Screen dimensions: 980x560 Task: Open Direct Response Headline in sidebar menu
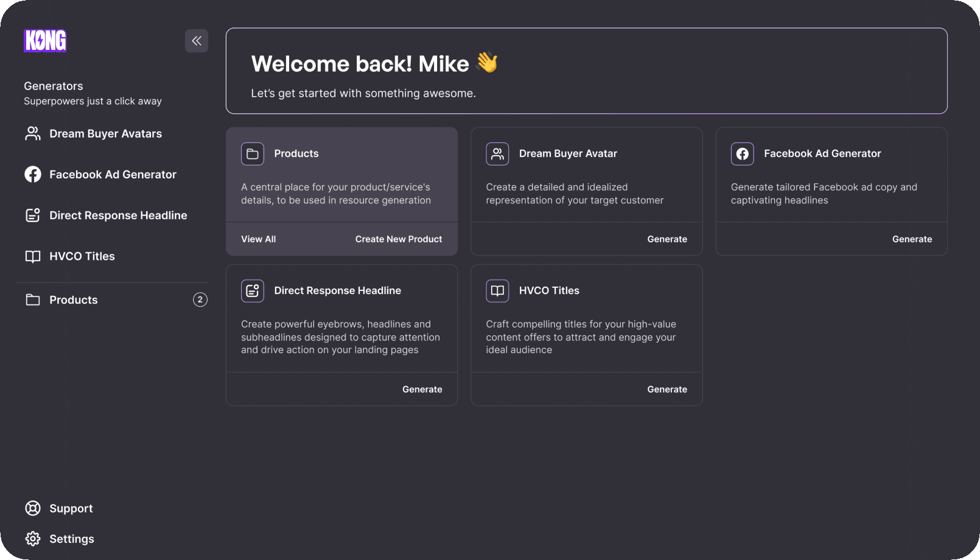click(x=118, y=215)
